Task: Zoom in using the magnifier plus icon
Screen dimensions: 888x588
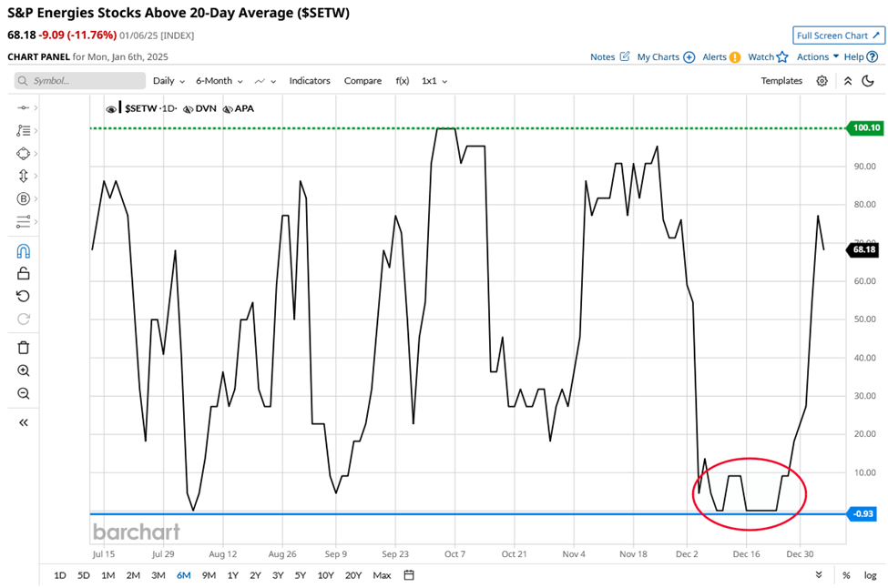Action: click(24, 370)
